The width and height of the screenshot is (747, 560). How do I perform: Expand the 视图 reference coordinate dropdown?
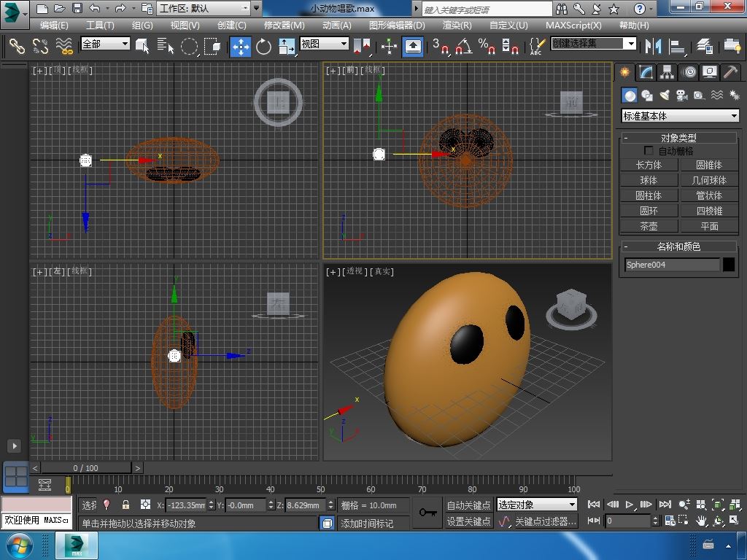325,44
